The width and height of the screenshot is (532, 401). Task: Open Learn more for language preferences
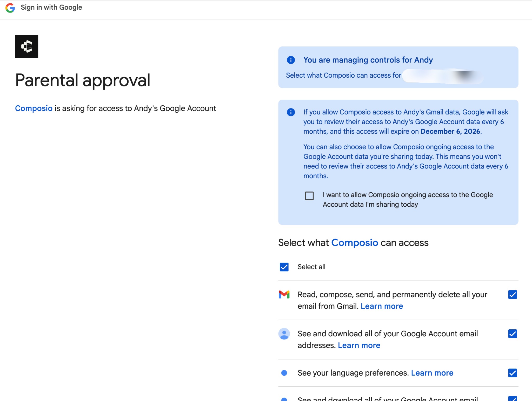click(432, 373)
